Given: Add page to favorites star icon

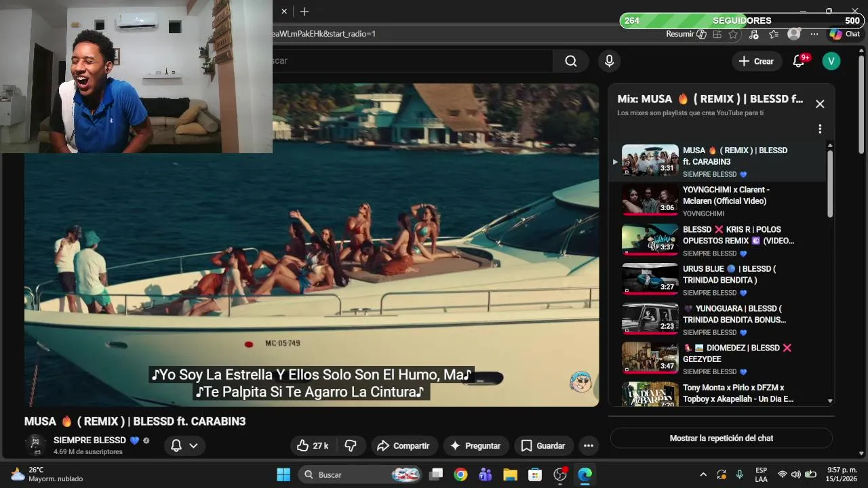Looking at the screenshot, I should pyautogui.click(x=733, y=34).
